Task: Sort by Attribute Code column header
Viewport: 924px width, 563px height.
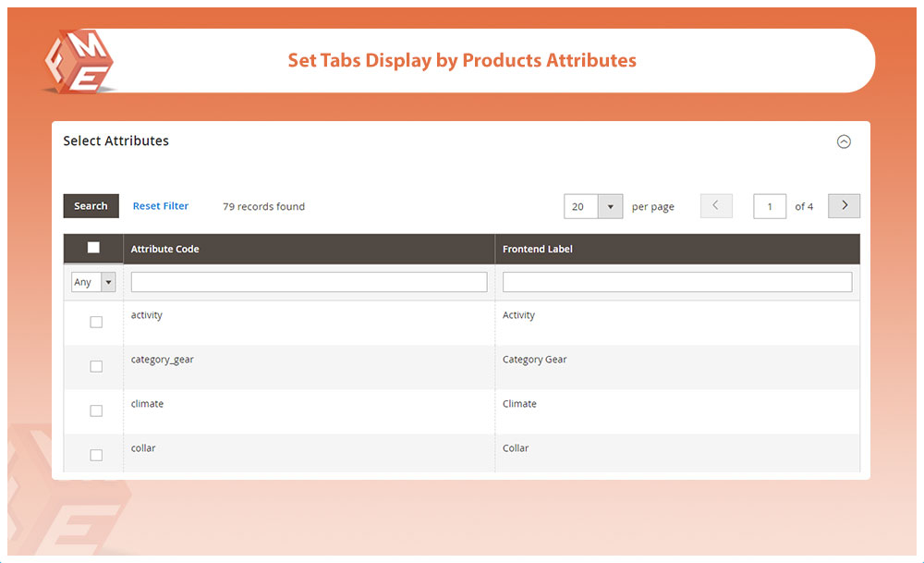Action: point(165,249)
